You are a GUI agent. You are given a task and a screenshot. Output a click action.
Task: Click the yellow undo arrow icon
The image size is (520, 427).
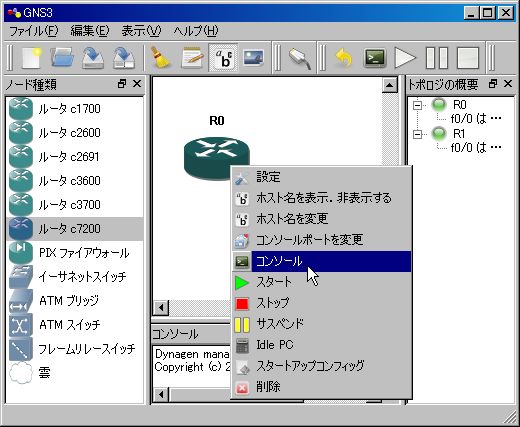point(344,58)
